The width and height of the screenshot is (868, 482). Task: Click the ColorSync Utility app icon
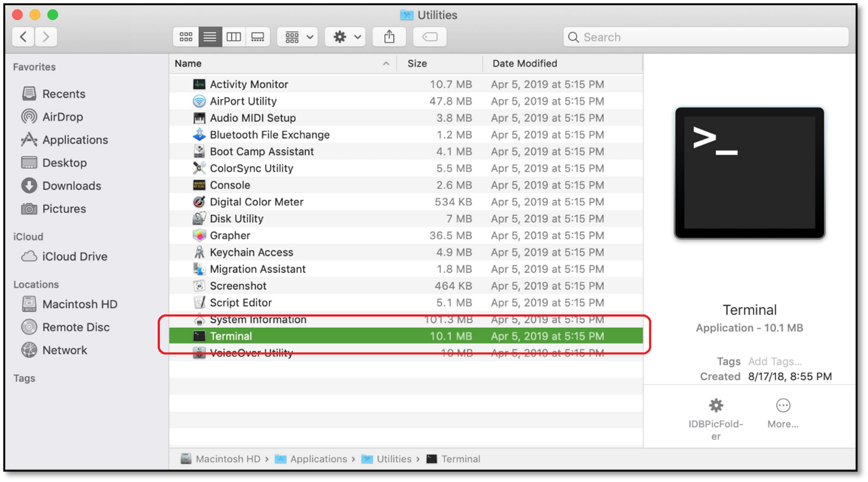(x=199, y=168)
